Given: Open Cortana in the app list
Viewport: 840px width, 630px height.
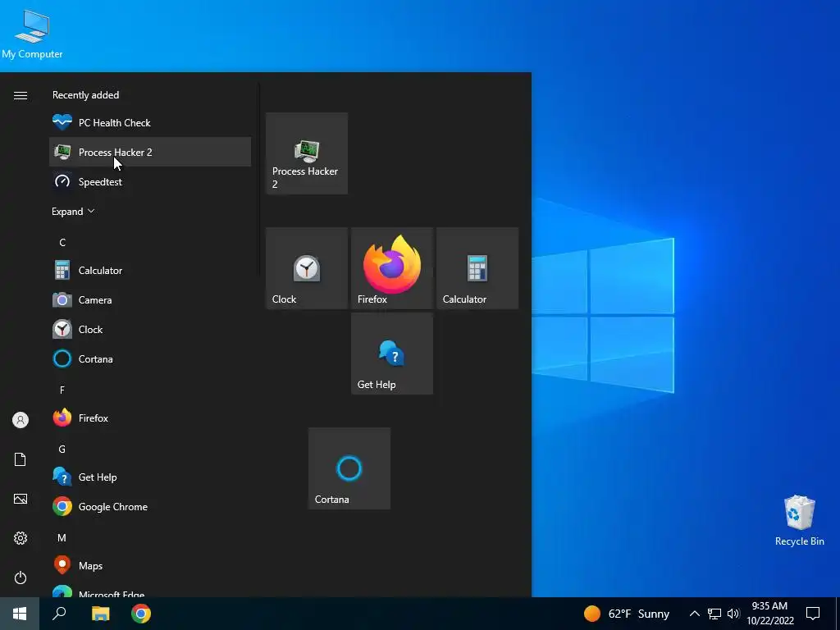Looking at the screenshot, I should (150, 359).
